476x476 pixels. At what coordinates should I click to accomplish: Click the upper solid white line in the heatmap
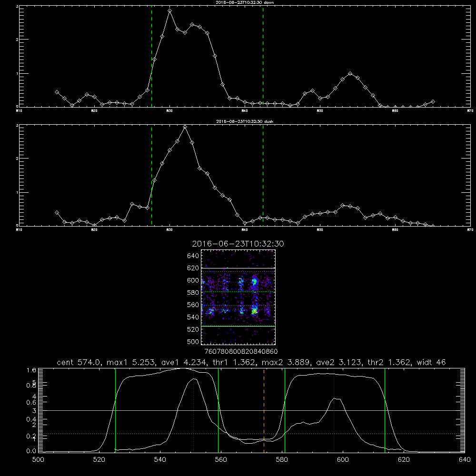tap(238, 268)
